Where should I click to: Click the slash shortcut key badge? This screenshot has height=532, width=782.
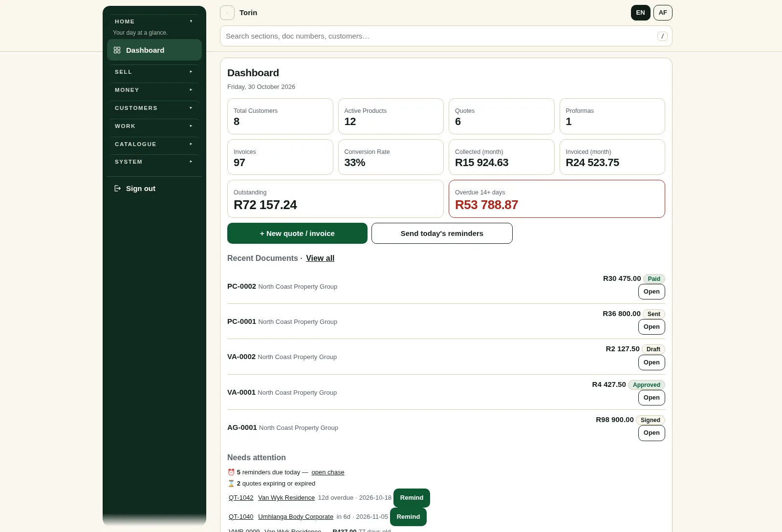click(x=662, y=36)
